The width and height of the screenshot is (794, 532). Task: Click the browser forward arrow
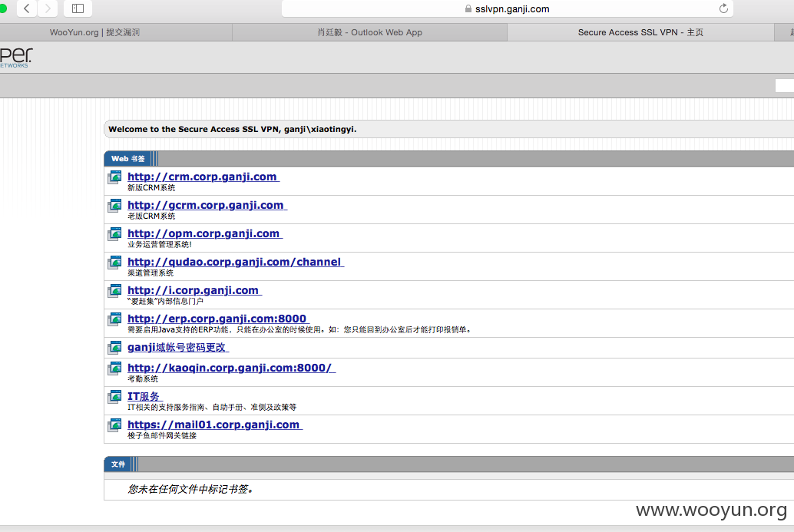[x=48, y=8]
